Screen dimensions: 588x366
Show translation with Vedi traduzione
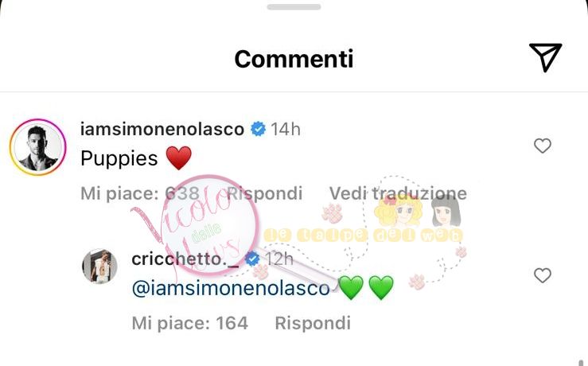click(398, 193)
